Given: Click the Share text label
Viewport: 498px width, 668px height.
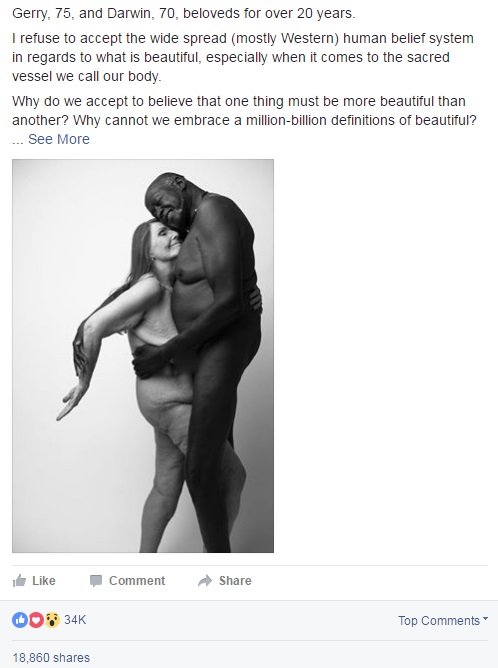Looking at the screenshot, I should (235, 581).
